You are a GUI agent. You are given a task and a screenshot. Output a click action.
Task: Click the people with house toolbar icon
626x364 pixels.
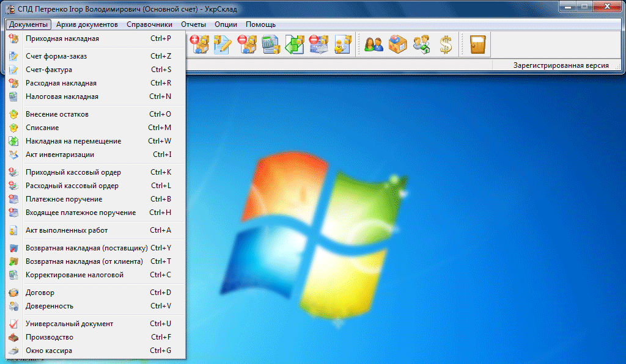point(421,44)
